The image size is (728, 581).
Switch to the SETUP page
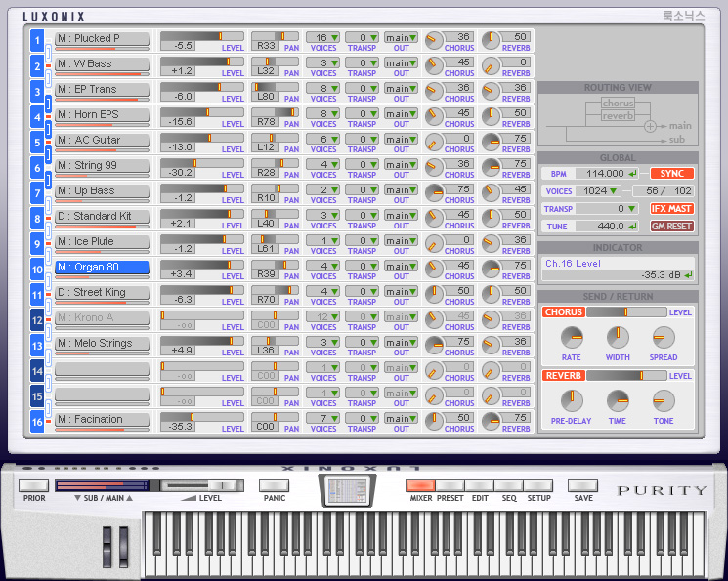[538, 486]
